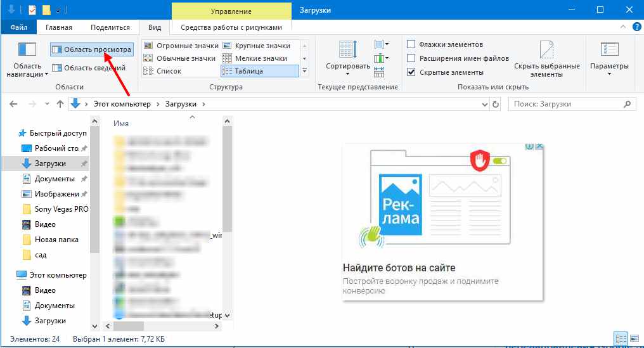The image size is (644, 348).
Task: Go forward with the right arrow
Action: (x=32, y=104)
